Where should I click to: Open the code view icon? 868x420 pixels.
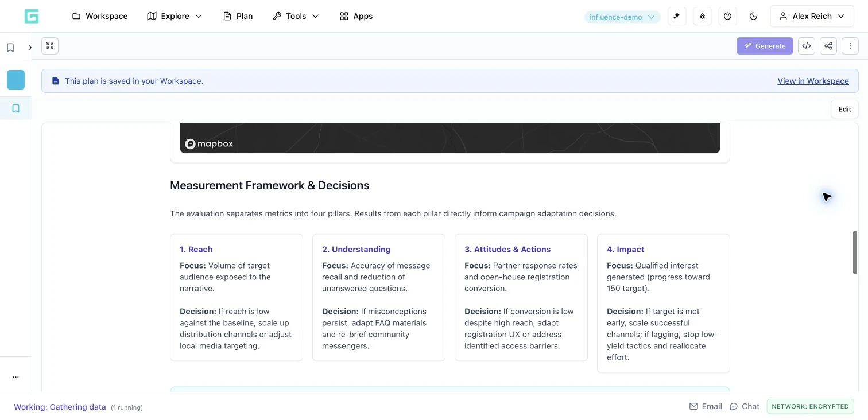click(x=807, y=46)
